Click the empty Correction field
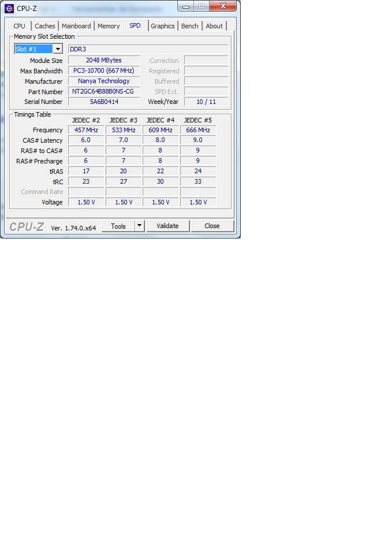The height and width of the screenshot is (540, 392). (206, 60)
